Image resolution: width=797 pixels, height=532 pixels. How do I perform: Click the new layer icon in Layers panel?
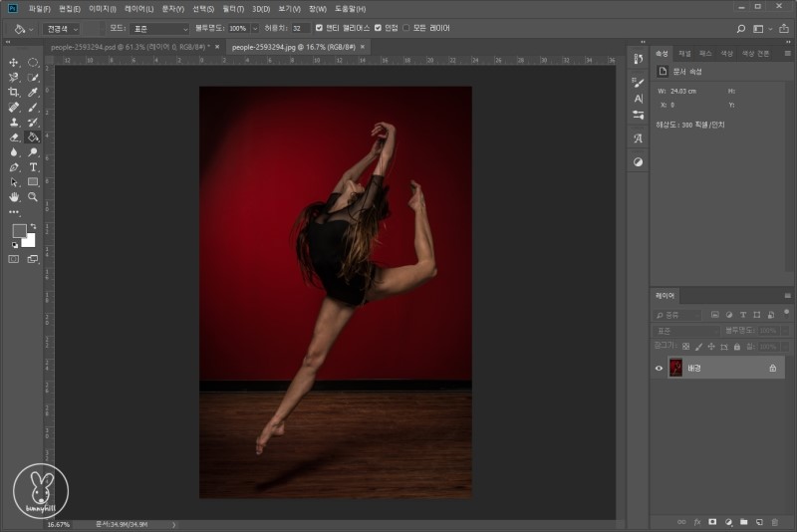coord(759,521)
